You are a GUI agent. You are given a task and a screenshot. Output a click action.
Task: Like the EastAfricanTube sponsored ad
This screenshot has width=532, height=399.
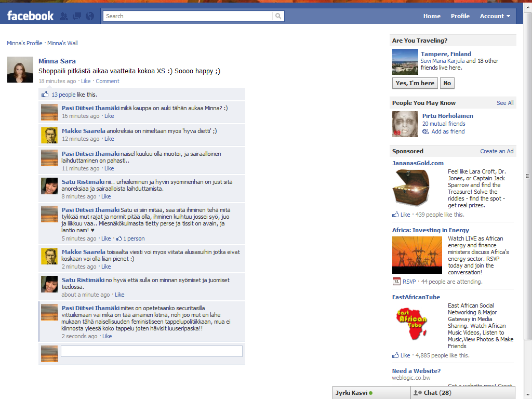pyautogui.click(x=405, y=355)
